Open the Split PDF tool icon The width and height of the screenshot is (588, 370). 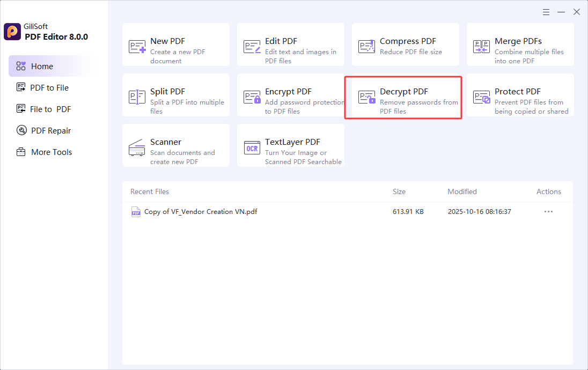[137, 97]
